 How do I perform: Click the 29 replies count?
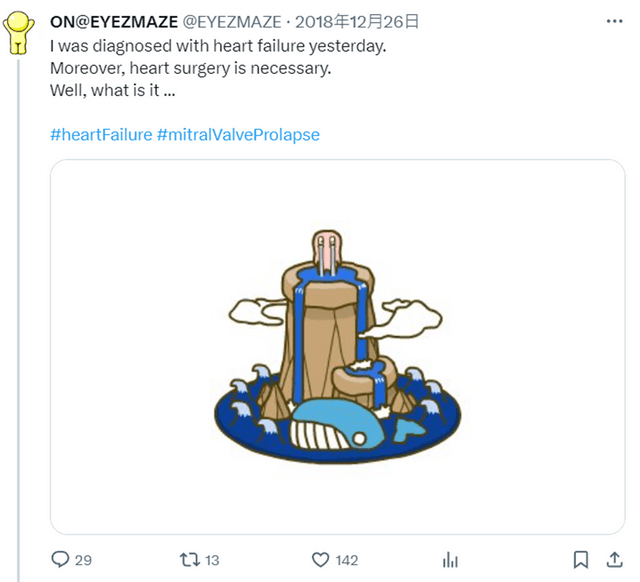click(x=83, y=560)
